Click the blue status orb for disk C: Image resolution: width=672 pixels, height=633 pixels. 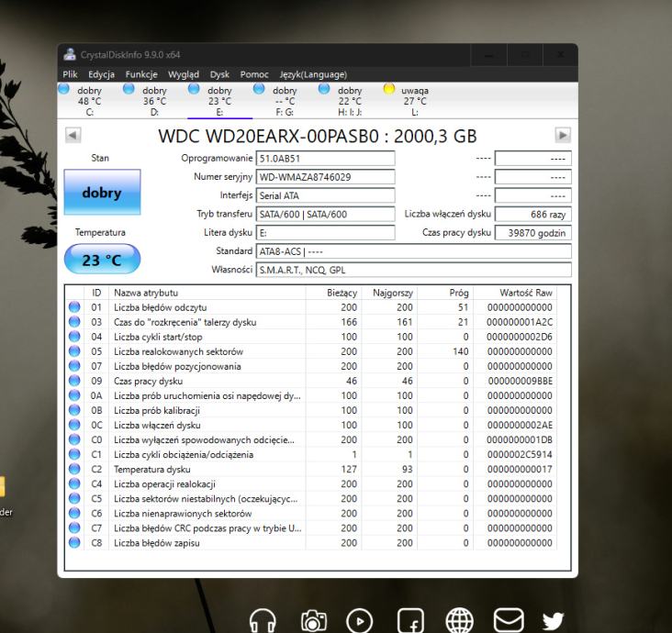click(x=63, y=89)
